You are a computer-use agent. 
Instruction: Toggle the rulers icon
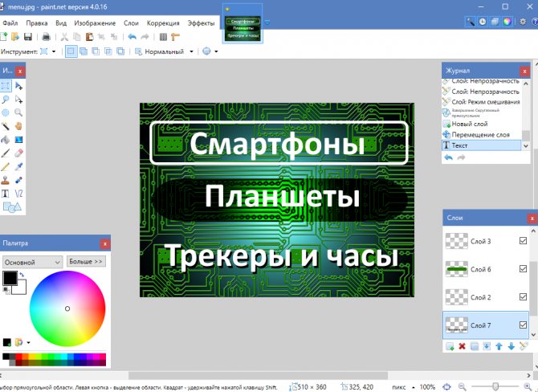coord(175,37)
